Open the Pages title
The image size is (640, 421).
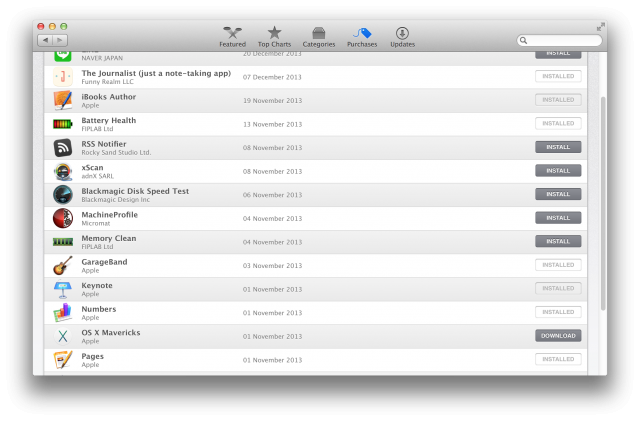(x=92, y=356)
